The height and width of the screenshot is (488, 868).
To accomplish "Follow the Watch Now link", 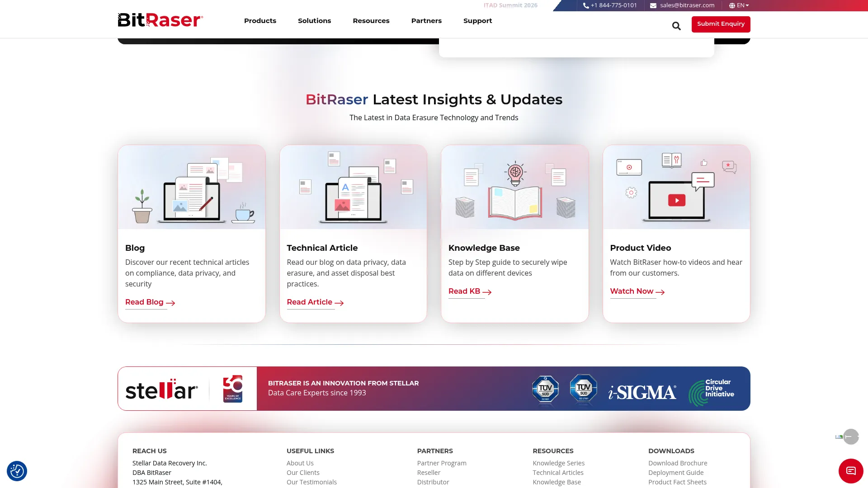I will (632, 291).
